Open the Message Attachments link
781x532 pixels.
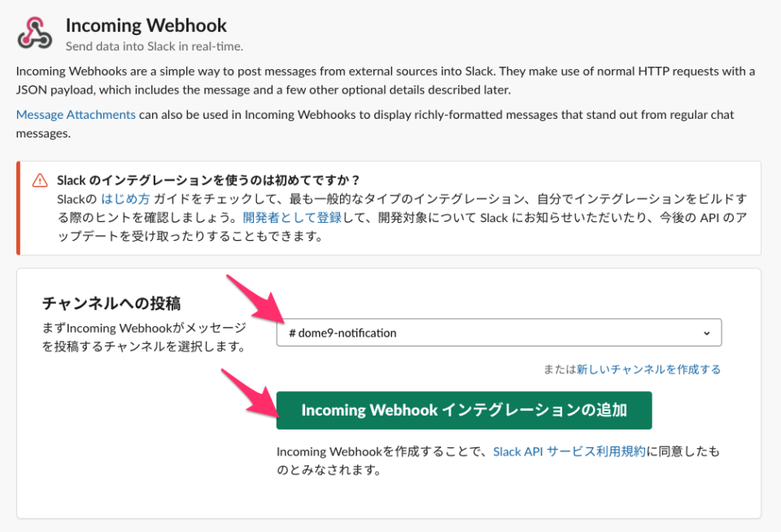click(76, 115)
